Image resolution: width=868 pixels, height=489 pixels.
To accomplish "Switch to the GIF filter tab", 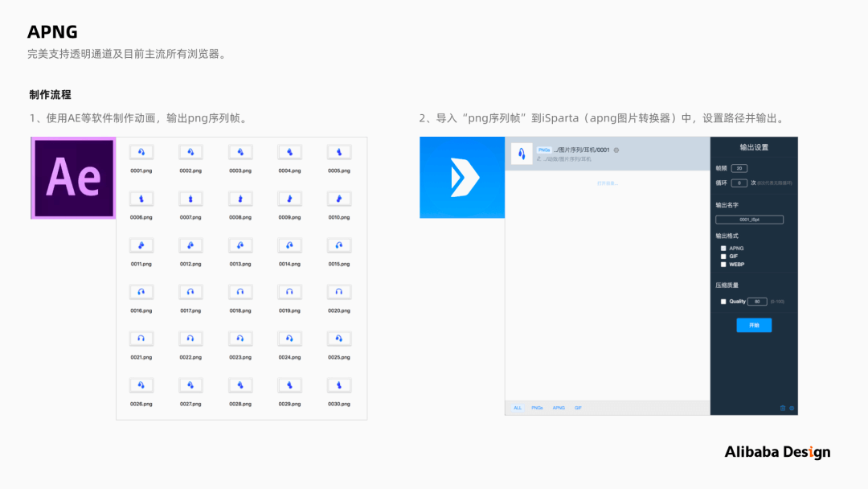I will coord(578,408).
